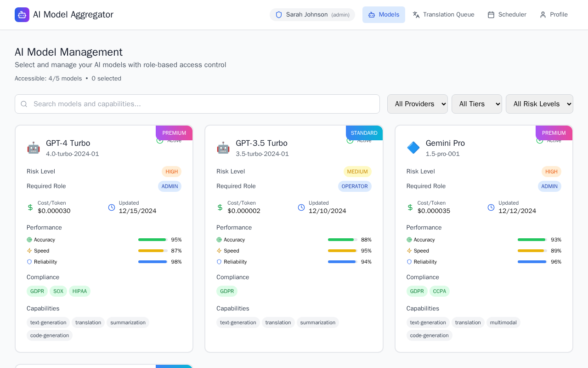Click GPT-4 Turbo Cost/Token dollar icon
This screenshot has height=368, width=588.
point(30,207)
